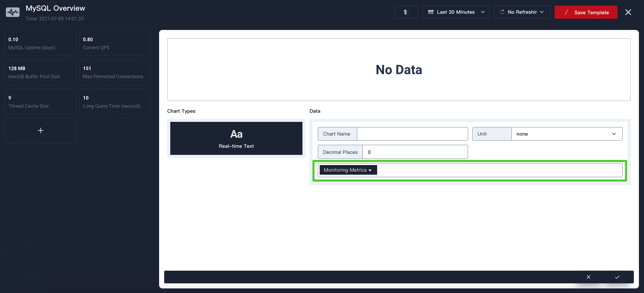This screenshot has height=293, width=644.
Task: Click the upload/export arrow icon
Action: [406, 12]
